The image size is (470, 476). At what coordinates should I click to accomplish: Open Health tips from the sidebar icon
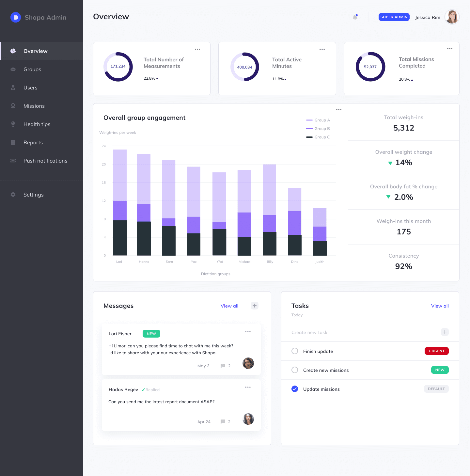point(13,124)
